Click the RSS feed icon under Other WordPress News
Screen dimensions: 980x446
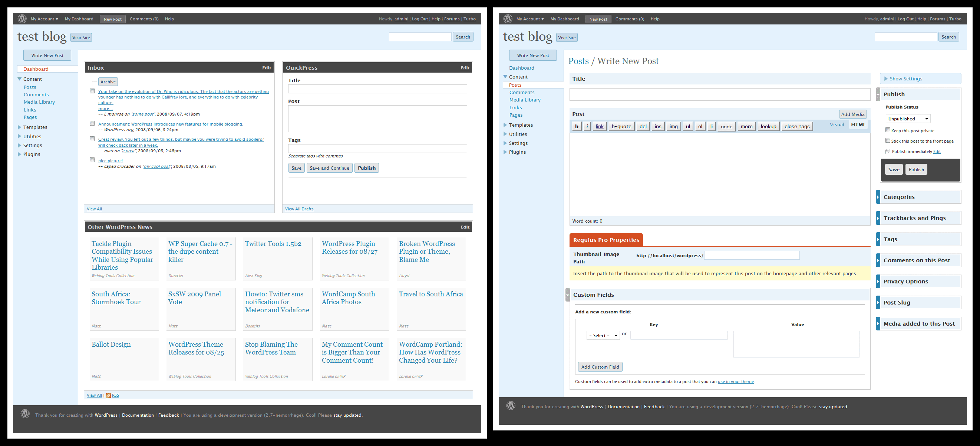(x=108, y=395)
